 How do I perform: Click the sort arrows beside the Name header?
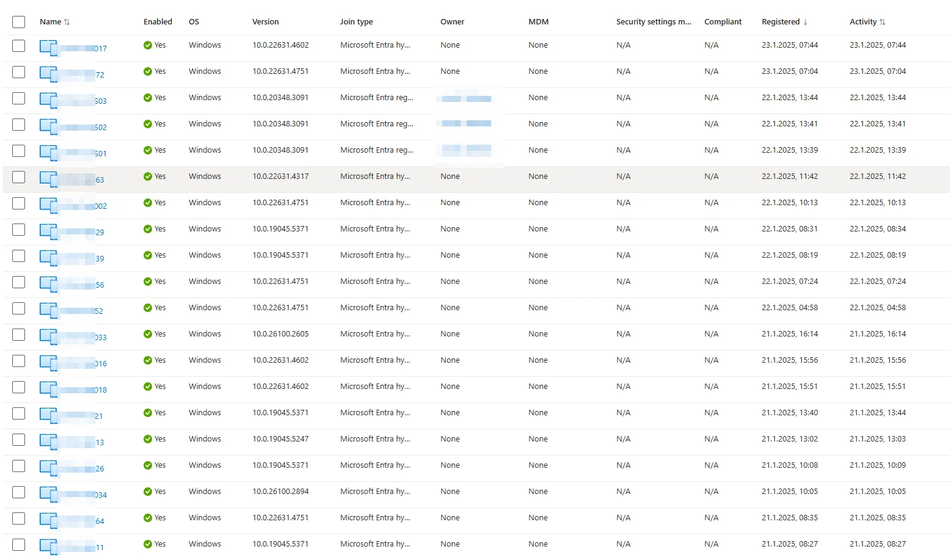[x=67, y=22]
